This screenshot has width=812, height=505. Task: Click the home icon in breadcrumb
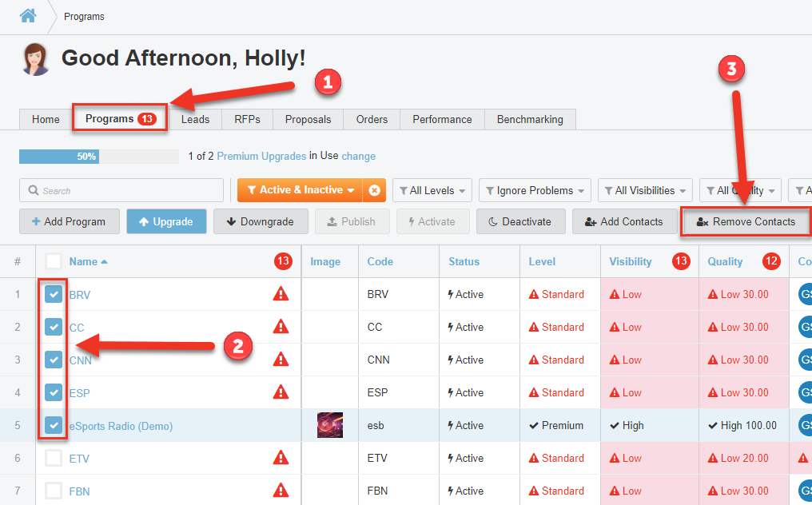[x=28, y=15]
